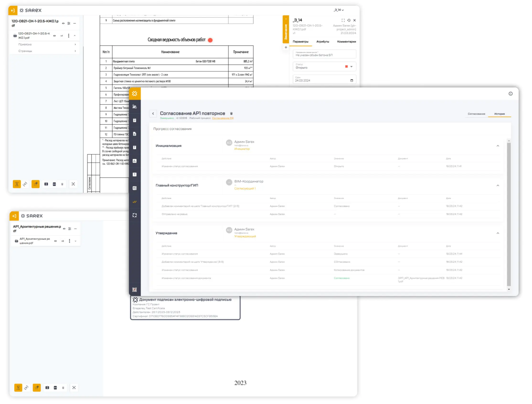Viewport: 532px width, 404px height.
Task: Click the double-check approvals icon in dark sidebar
Action: point(135,202)
